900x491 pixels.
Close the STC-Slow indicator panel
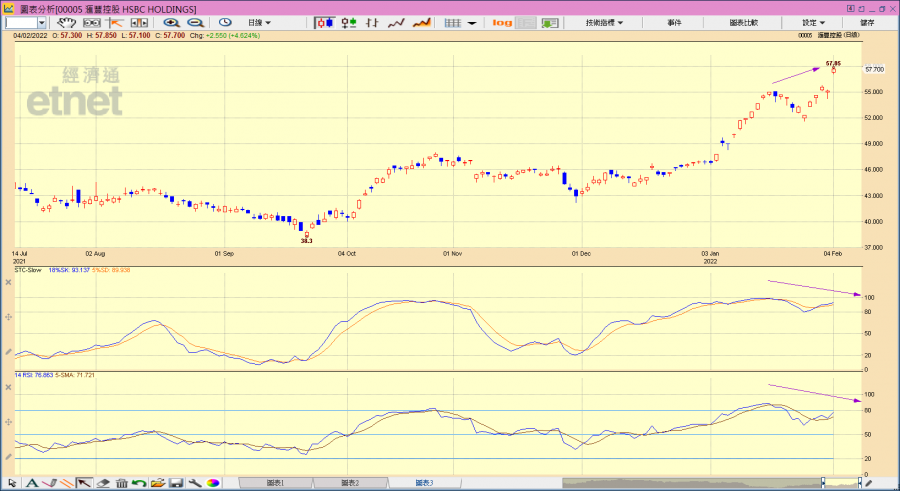(x=8, y=282)
